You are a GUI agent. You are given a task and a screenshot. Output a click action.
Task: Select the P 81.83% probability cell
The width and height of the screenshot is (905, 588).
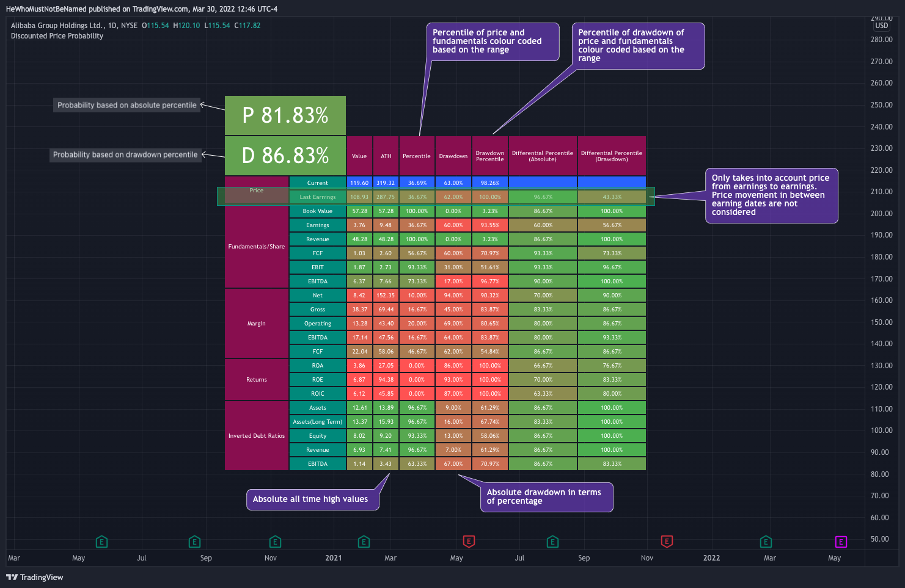click(x=285, y=115)
